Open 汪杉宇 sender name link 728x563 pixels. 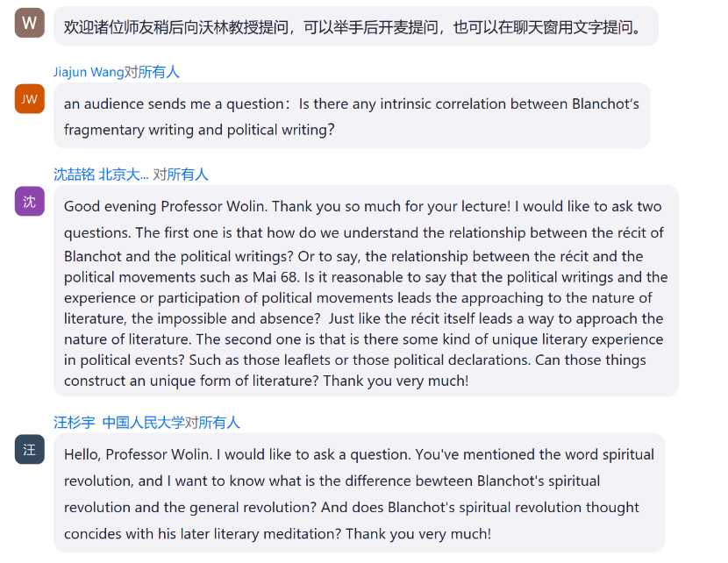click(75, 423)
